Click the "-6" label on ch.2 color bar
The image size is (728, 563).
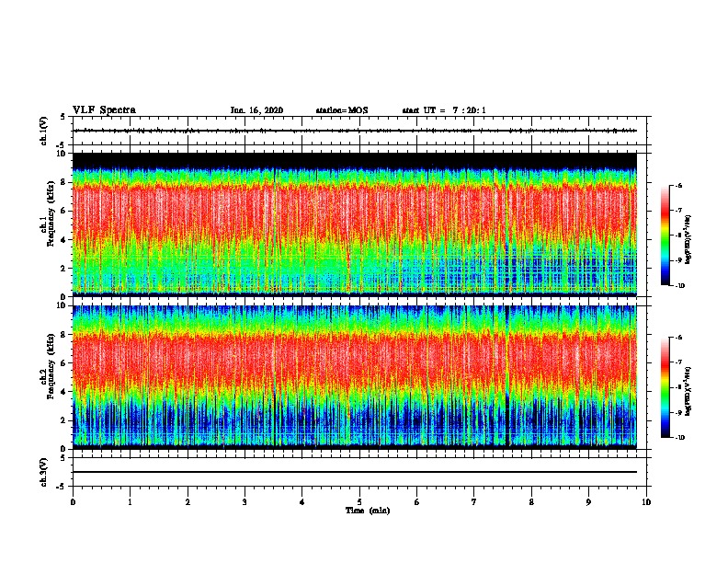[x=679, y=338]
